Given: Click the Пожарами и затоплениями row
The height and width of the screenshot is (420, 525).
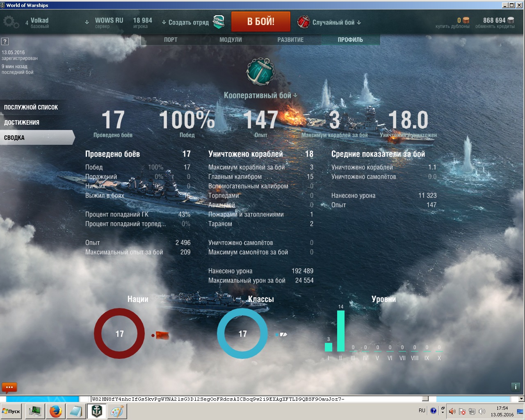Looking at the screenshot, I should (261, 215).
